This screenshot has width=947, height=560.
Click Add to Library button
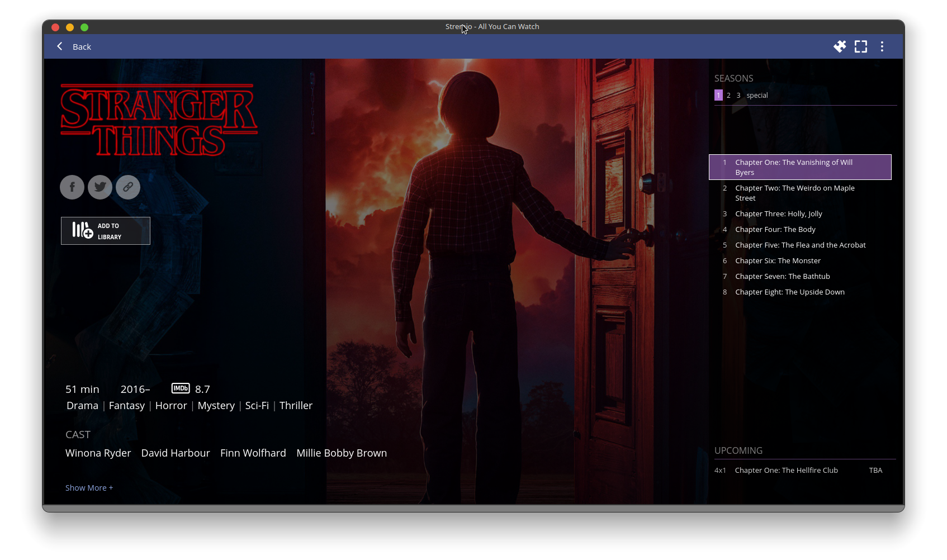point(106,231)
